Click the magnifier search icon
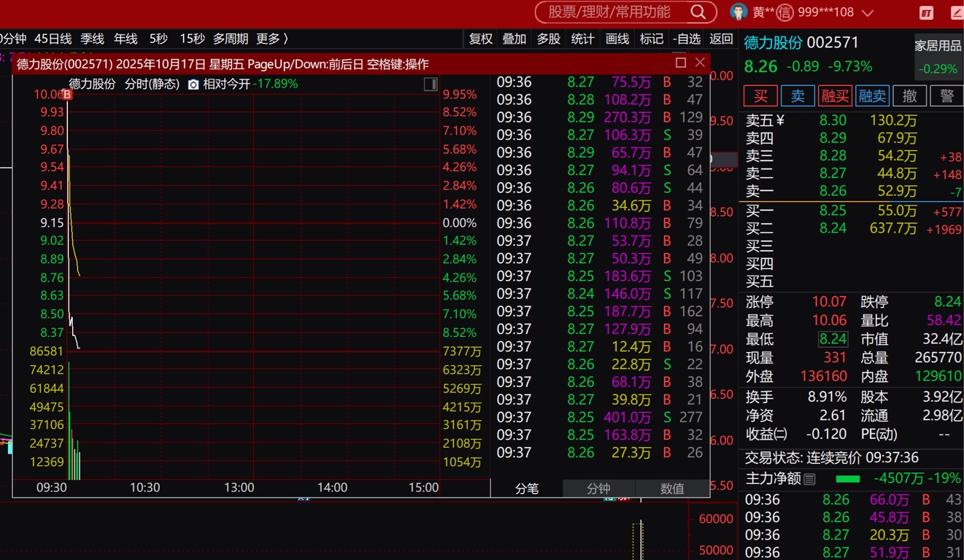This screenshot has height=560, width=964. pos(698,12)
